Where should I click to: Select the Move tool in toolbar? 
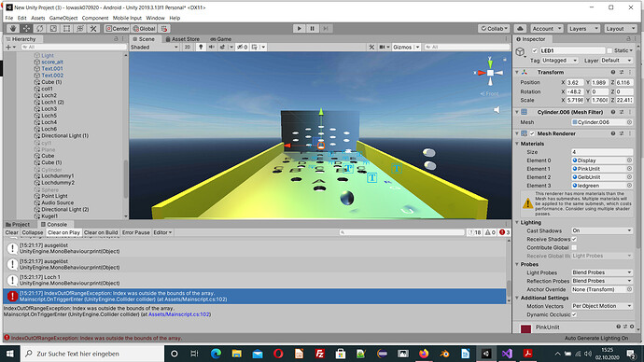point(26,28)
